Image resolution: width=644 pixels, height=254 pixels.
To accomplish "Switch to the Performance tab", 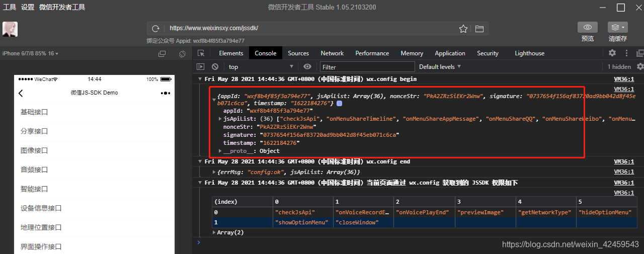I will [372, 53].
